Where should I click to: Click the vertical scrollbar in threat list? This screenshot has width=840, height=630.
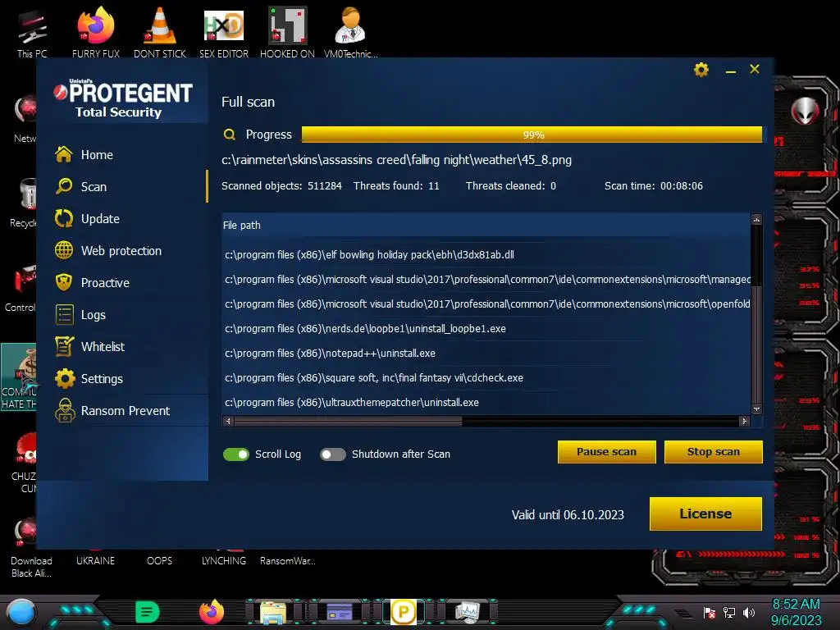point(756,314)
